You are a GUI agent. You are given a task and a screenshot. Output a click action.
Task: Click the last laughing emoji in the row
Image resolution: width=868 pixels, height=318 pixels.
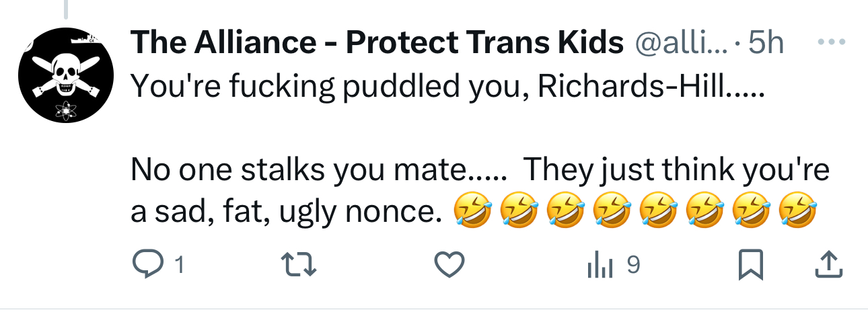pos(797,212)
